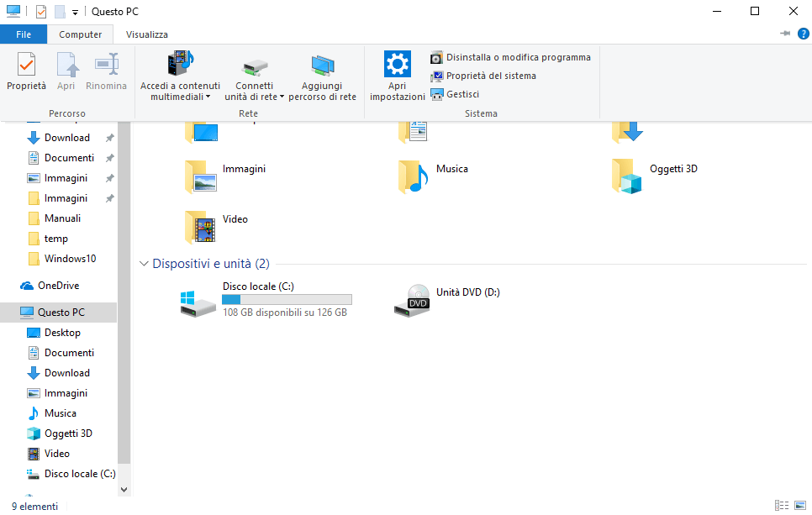Open the Disco locale (C:) drive icon
Viewport: 812px width, 515px height.
click(x=198, y=302)
